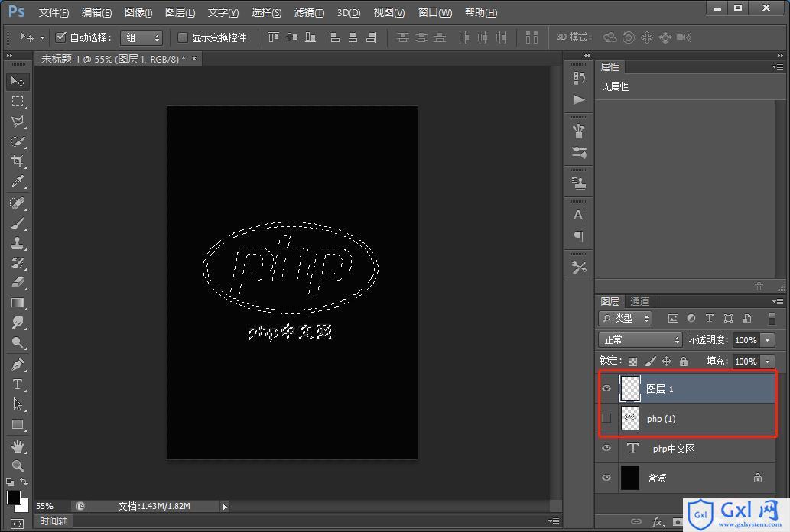The width and height of the screenshot is (790, 532).
Task: Choose the Path Selection tool
Action: click(x=18, y=404)
